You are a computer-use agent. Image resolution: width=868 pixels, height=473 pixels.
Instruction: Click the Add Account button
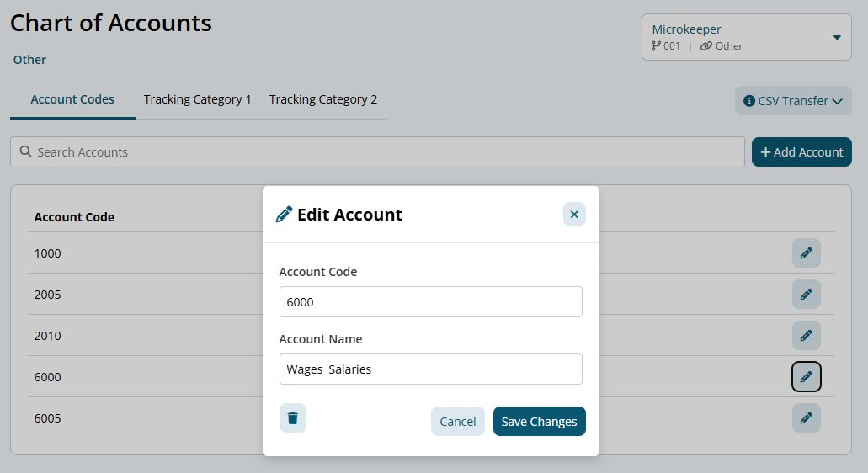[801, 152]
